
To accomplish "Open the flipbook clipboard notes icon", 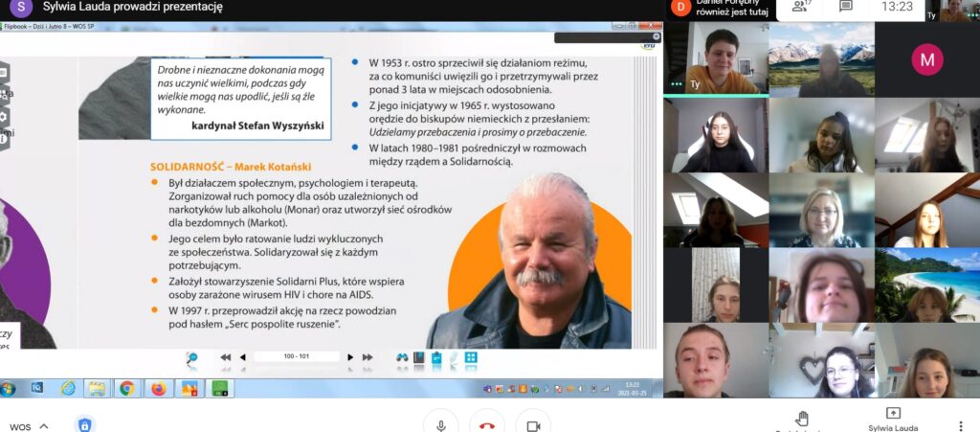I will tap(436, 357).
